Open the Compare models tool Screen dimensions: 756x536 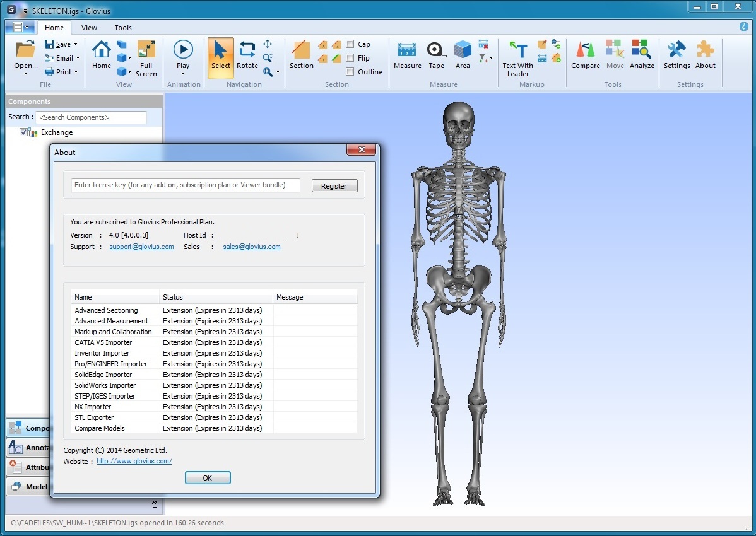point(586,55)
